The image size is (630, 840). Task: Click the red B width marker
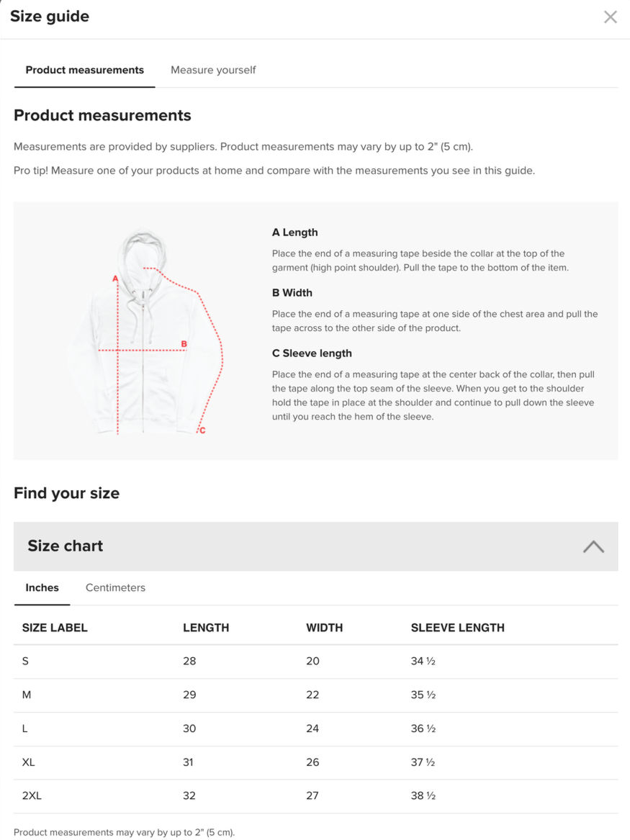pos(184,344)
